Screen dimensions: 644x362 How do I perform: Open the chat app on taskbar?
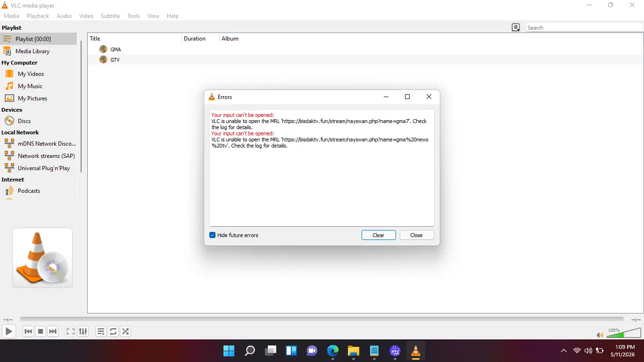coord(312,351)
